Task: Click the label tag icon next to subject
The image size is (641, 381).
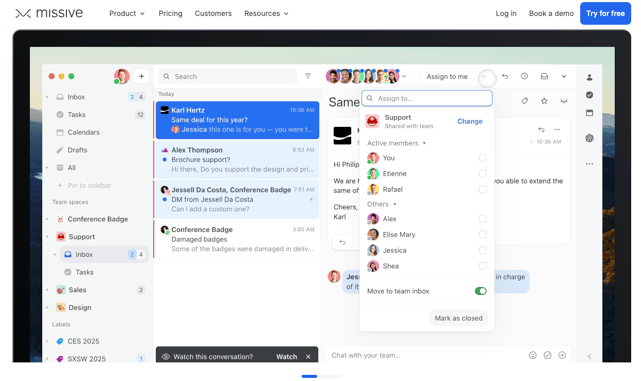Action: click(x=524, y=101)
